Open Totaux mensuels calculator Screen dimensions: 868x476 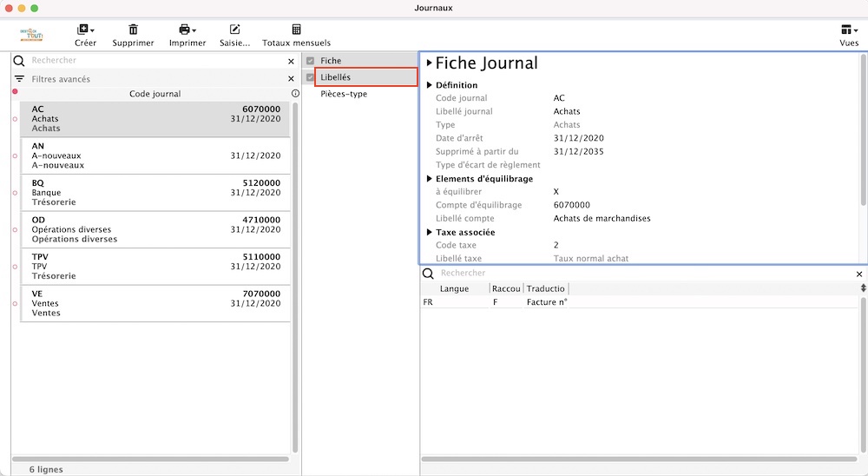click(296, 30)
